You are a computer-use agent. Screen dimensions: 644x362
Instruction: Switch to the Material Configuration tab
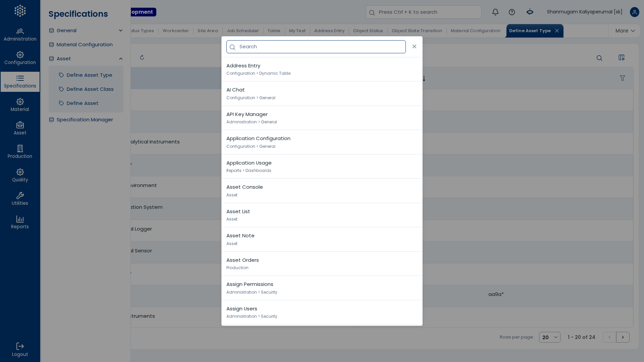(476, 31)
